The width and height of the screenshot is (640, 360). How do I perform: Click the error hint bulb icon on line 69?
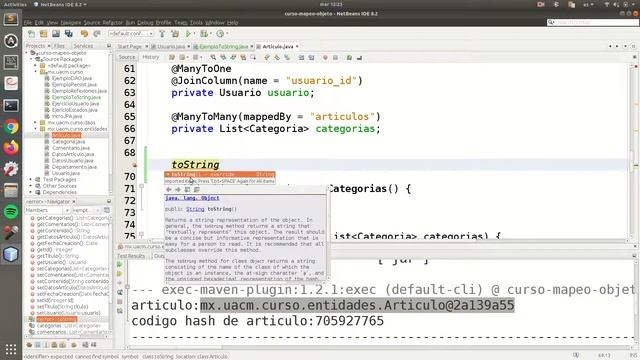point(134,165)
